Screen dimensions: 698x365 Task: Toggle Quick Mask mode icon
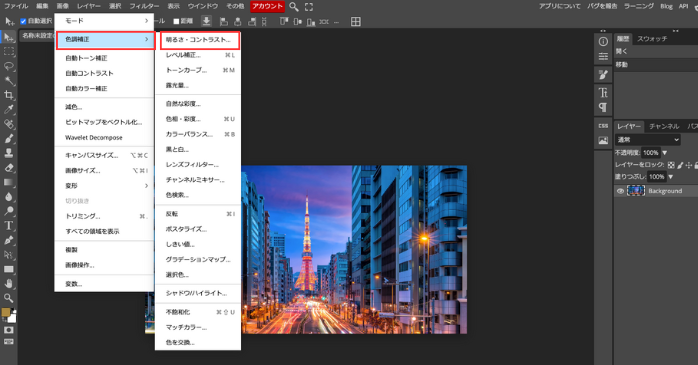[8, 330]
